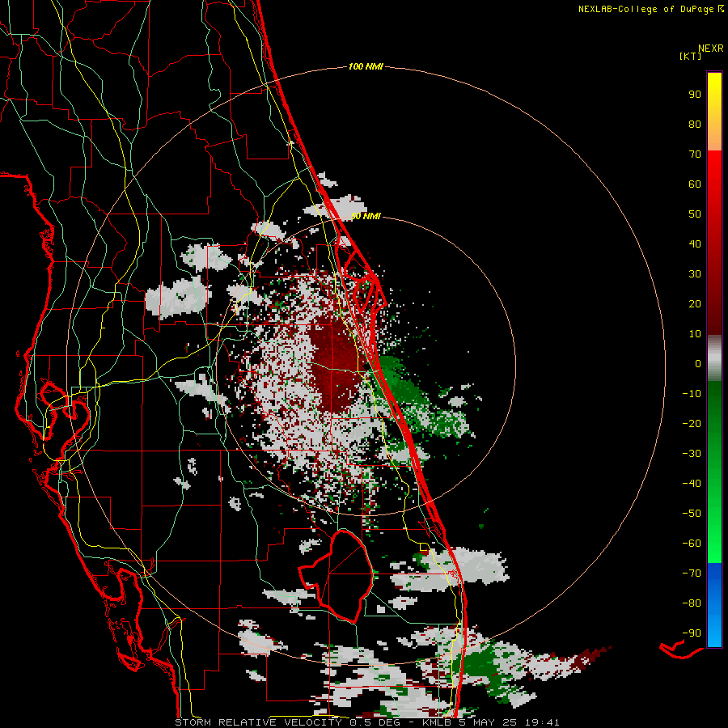The image size is (728, 728).
Task: Click the 100 NMI range ring label
Action: point(366,66)
